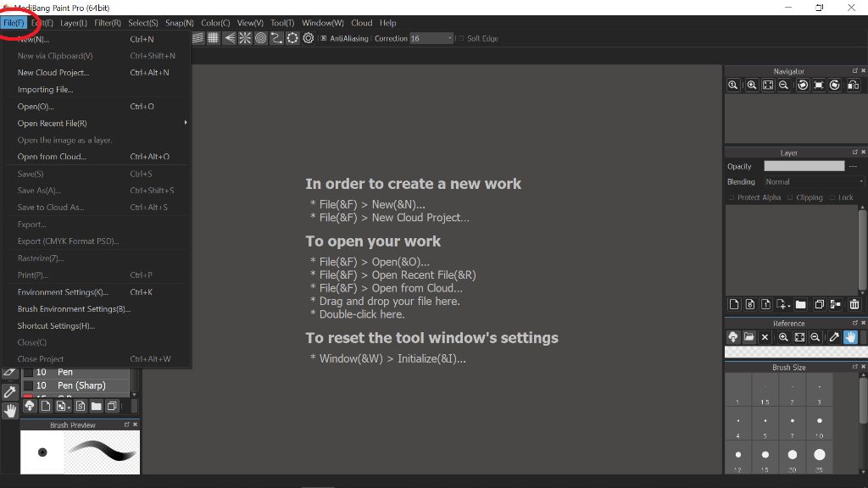Toggle Clipping checkbox
Viewport: 868px width, 488px height.
pos(790,197)
